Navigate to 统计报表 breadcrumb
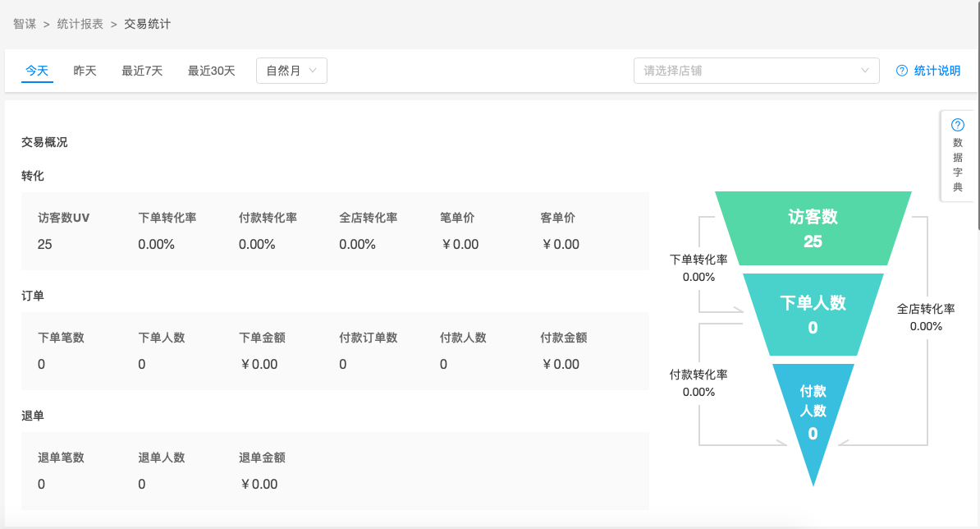The height and width of the screenshot is (529, 980). pos(80,24)
